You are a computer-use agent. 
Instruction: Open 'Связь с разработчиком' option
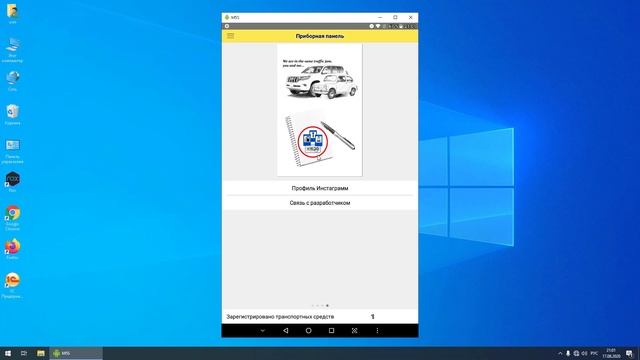(x=320, y=203)
